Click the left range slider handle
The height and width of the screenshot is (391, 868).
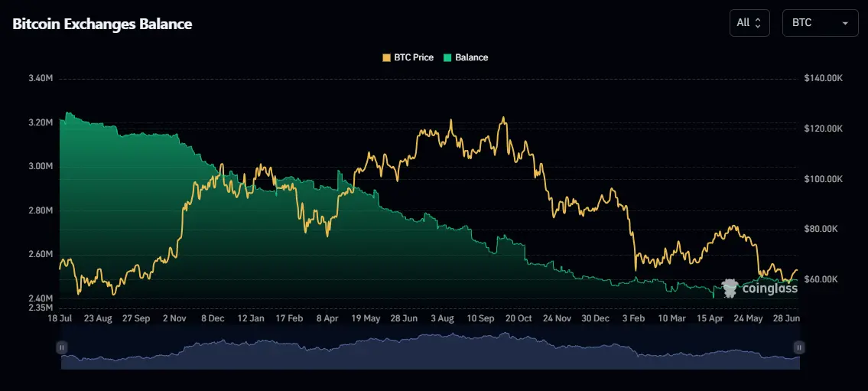click(62, 348)
